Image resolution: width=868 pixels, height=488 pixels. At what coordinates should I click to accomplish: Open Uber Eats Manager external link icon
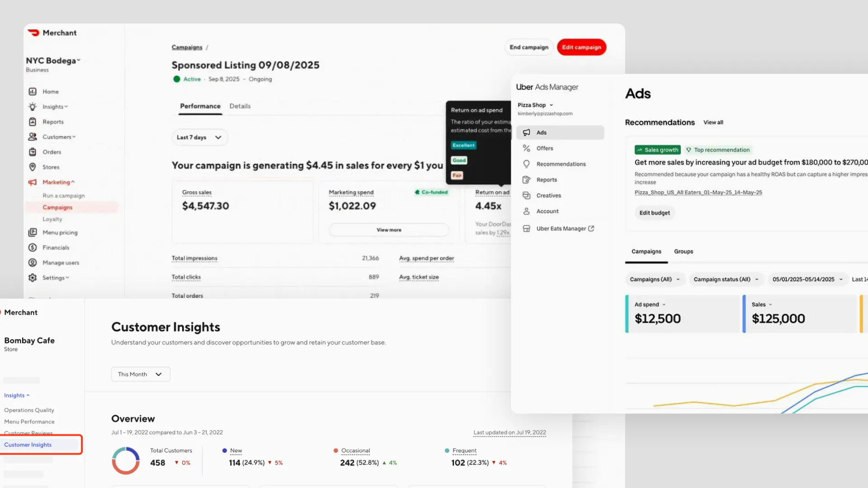pos(591,229)
